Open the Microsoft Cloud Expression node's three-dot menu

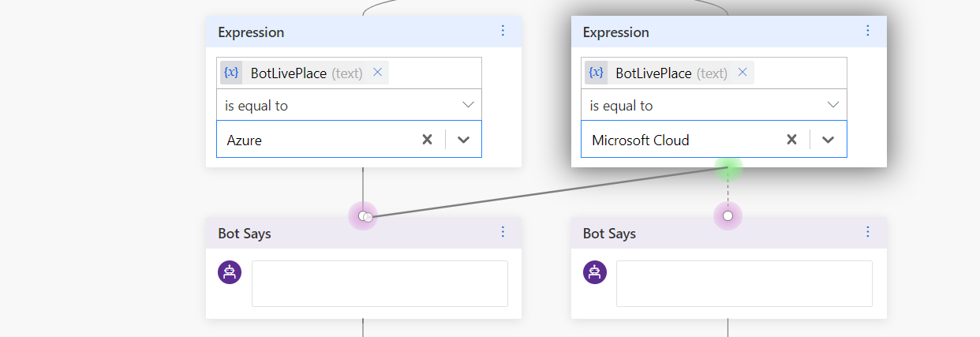868,31
